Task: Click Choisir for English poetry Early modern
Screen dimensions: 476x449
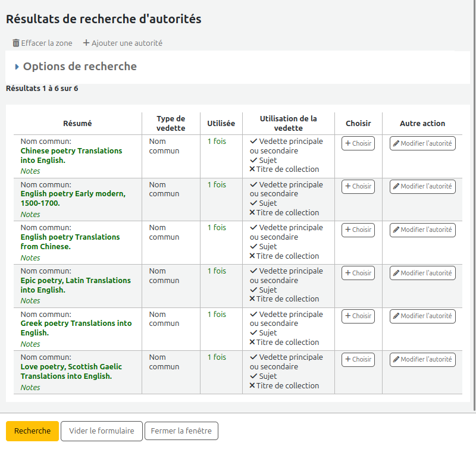Action: tap(358, 187)
